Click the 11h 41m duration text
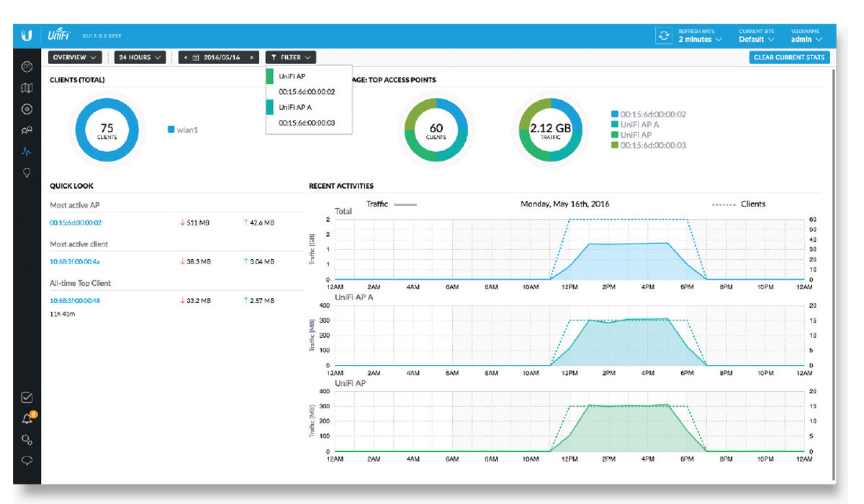Screen dimensions: 864x504 (63, 314)
